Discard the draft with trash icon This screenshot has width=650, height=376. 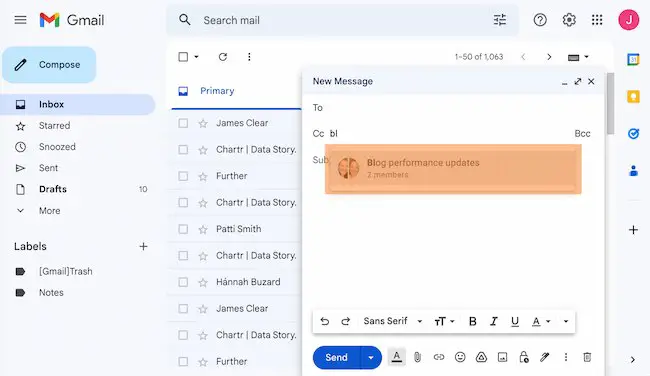click(587, 357)
